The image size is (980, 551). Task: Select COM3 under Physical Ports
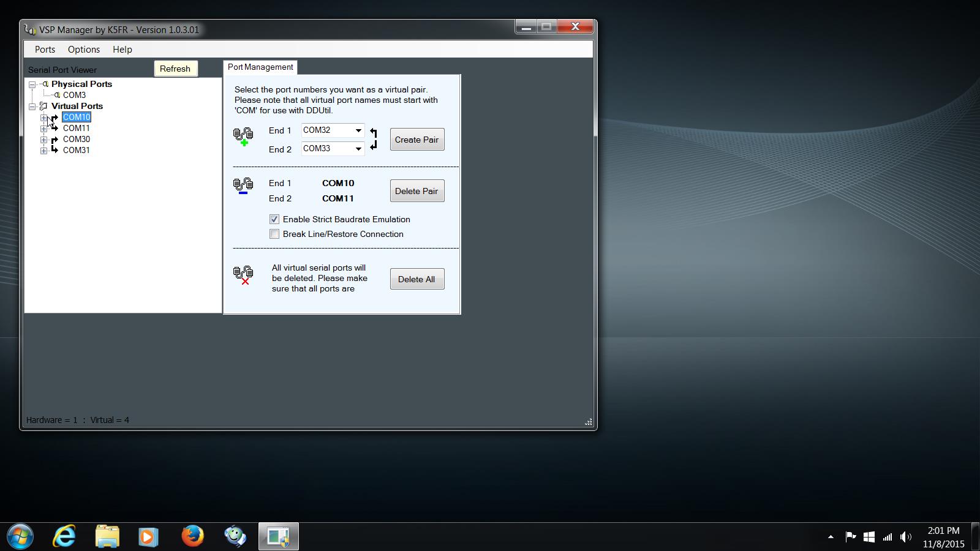pyautogui.click(x=74, y=95)
